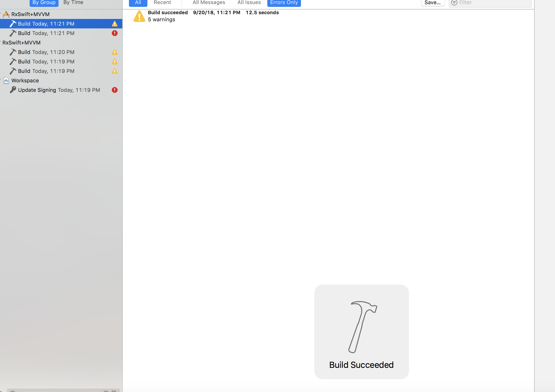Collapse the Workspace group disclosure triangle
The image size is (555, 392).
coord(1,80)
